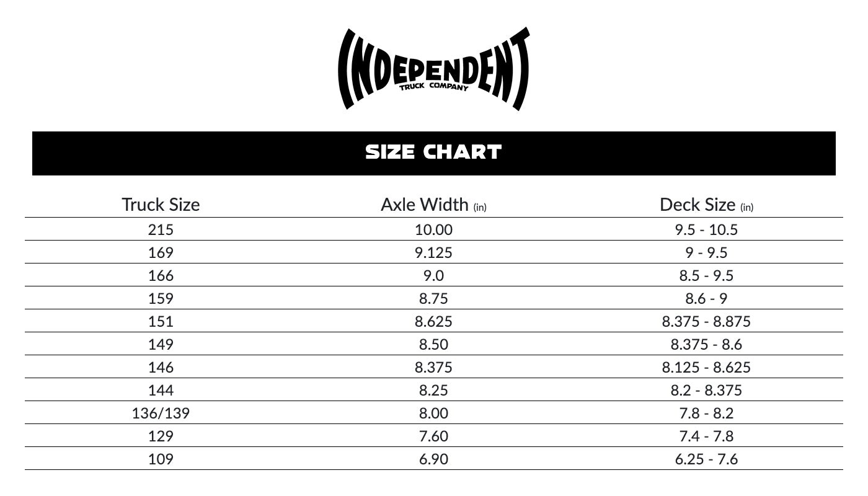Click the Independent Truck Company logo
The height and width of the screenshot is (496, 868).
pyautogui.click(x=433, y=68)
